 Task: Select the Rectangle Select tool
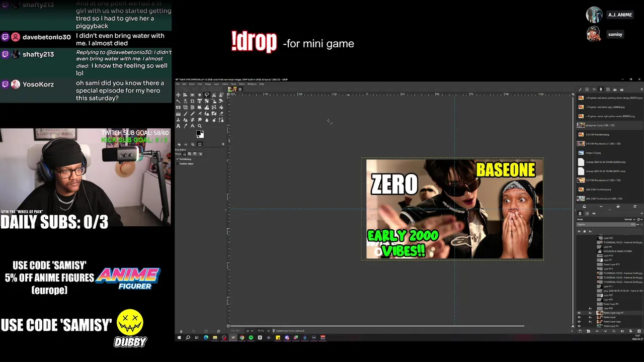tap(192, 95)
